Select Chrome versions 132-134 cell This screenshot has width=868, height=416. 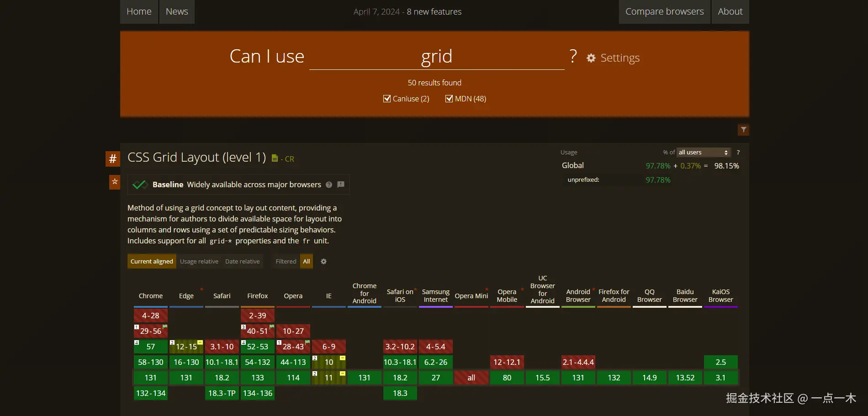pyautogui.click(x=151, y=393)
